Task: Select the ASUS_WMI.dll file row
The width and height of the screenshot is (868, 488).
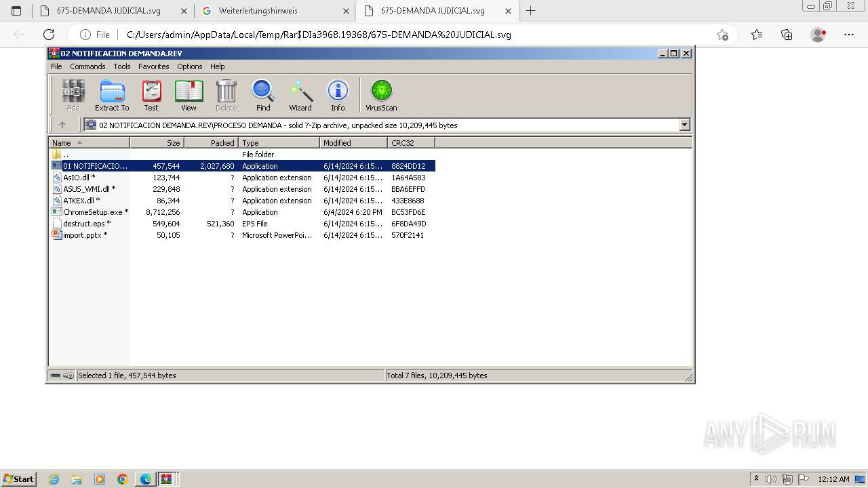Action: pos(242,189)
